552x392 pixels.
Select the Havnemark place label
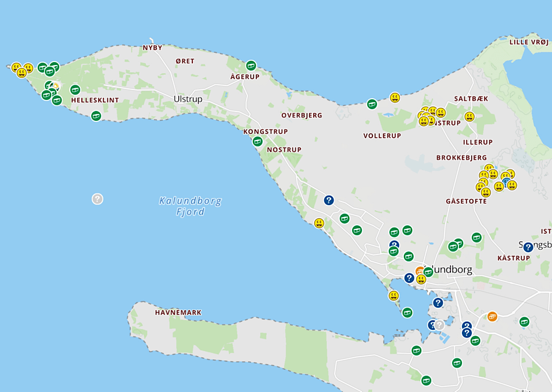pos(178,312)
